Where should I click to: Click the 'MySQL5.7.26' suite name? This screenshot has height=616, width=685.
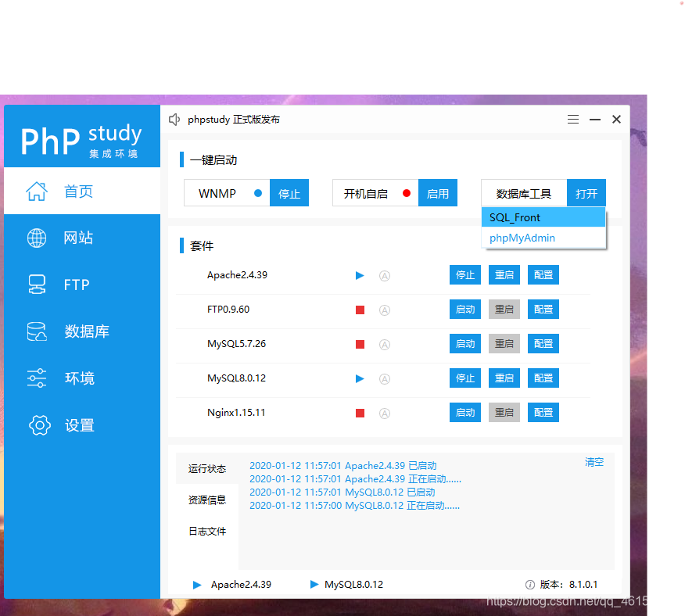coord(236,344)
